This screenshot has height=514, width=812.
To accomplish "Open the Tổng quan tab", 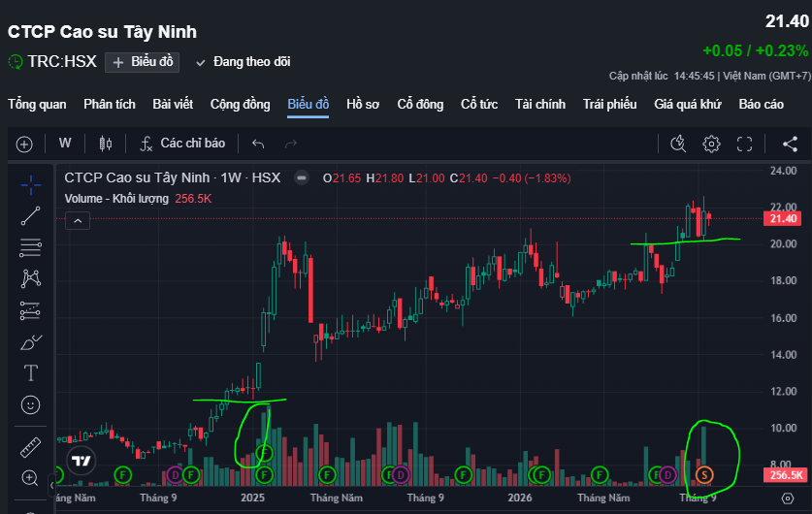I will click(x=37, y=105).
